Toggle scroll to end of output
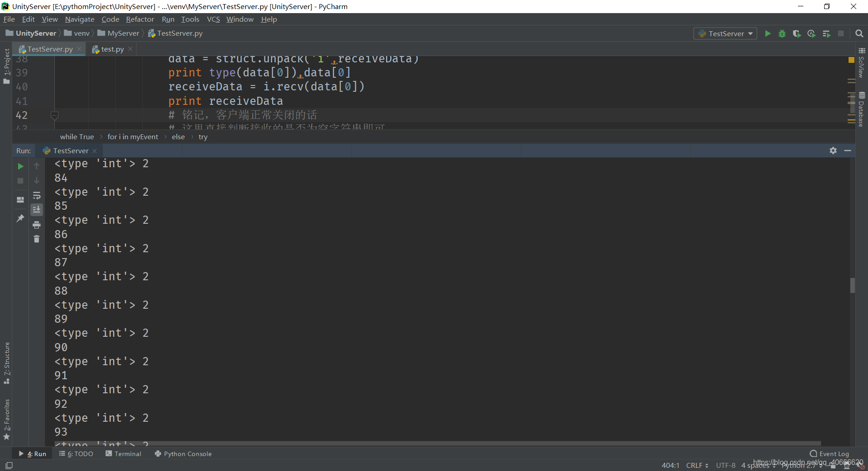Image resolution: width=868 pixels, height=471 pixels. tap(37, 209)
